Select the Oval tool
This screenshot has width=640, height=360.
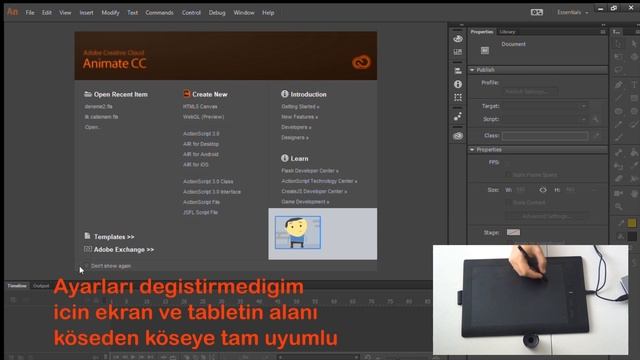pyautogui.click(x=619, y=111)
